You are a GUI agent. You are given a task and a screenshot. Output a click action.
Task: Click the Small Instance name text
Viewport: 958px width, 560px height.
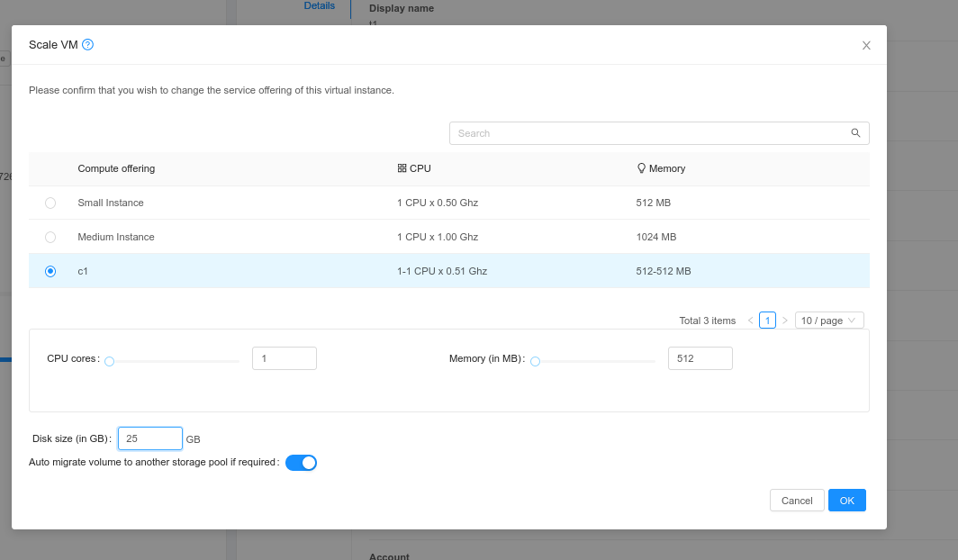(x=111, y=203)
